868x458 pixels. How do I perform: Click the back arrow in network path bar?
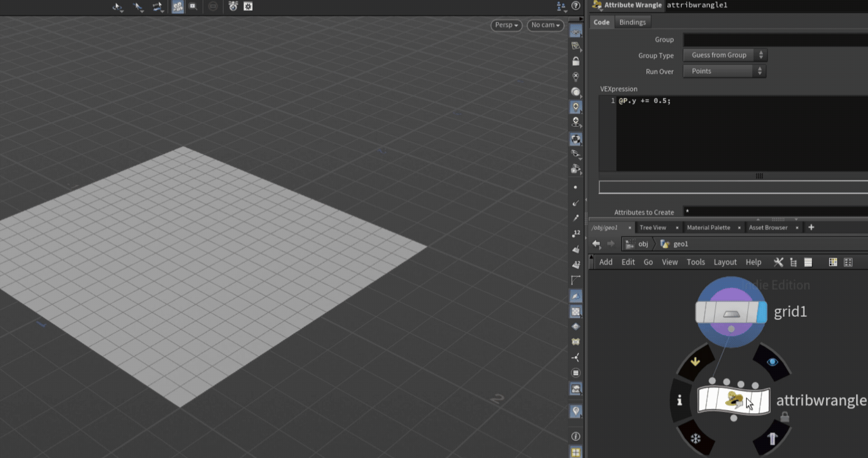[x=596, y=244]
